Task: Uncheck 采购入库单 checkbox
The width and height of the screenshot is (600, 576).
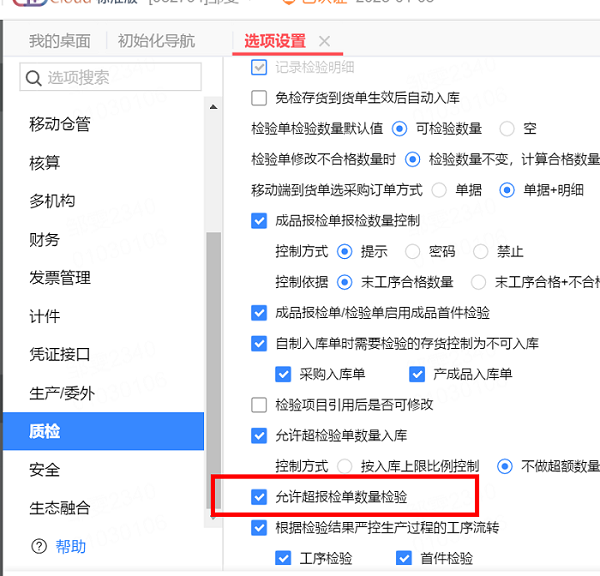Action: 283,374
